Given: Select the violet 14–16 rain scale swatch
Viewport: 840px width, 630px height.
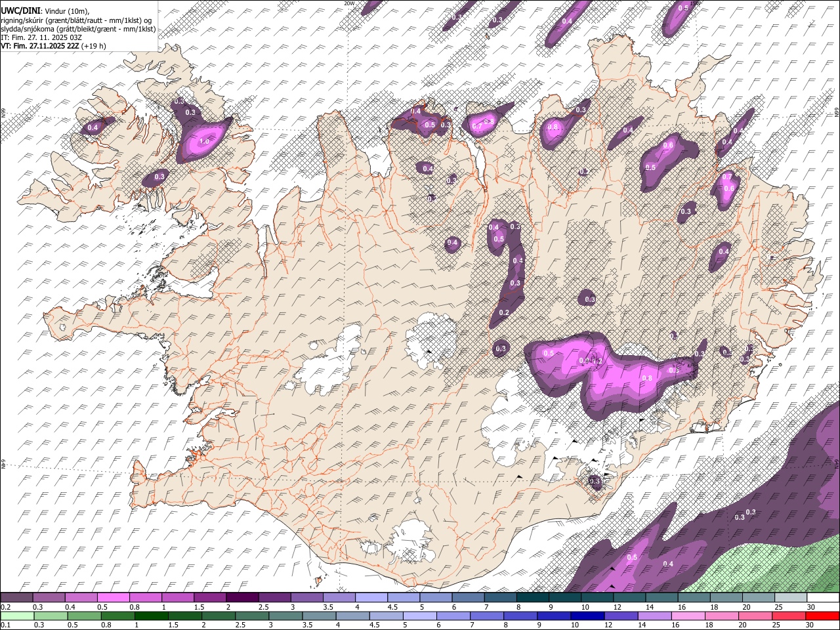Looking at the screenshot, I should click(654, 616).
